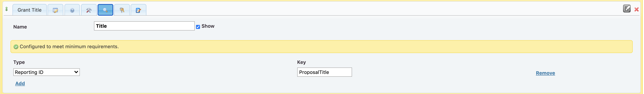Open the clipboard checklist tab
The image size is (644, 94).
point(138,10)
